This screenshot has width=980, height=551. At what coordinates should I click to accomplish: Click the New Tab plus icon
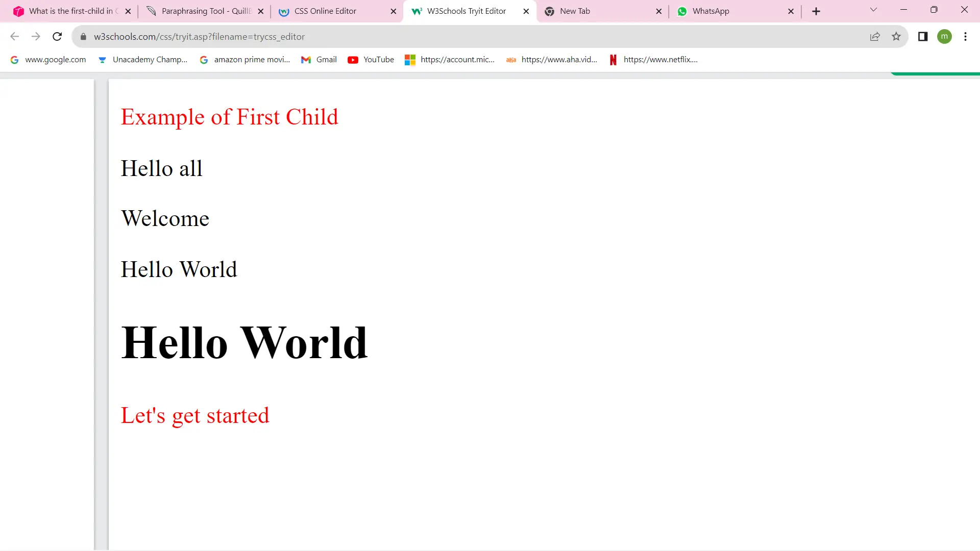click(x=816, y=11)
